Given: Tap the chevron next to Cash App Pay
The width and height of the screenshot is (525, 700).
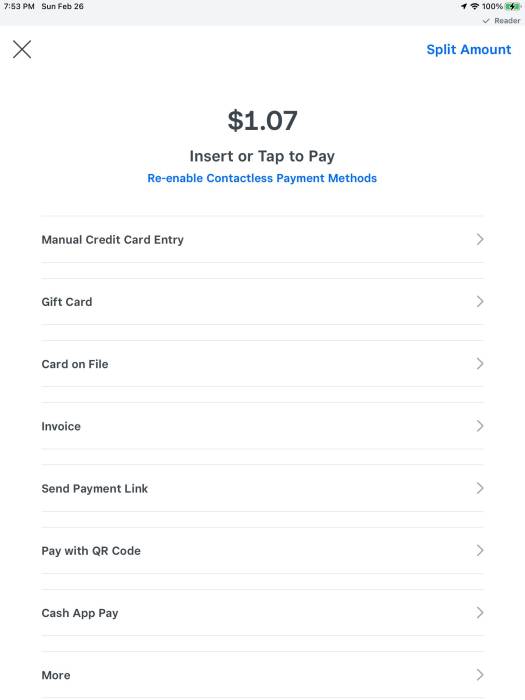Looking at the screenshot, I should point(480,613).
